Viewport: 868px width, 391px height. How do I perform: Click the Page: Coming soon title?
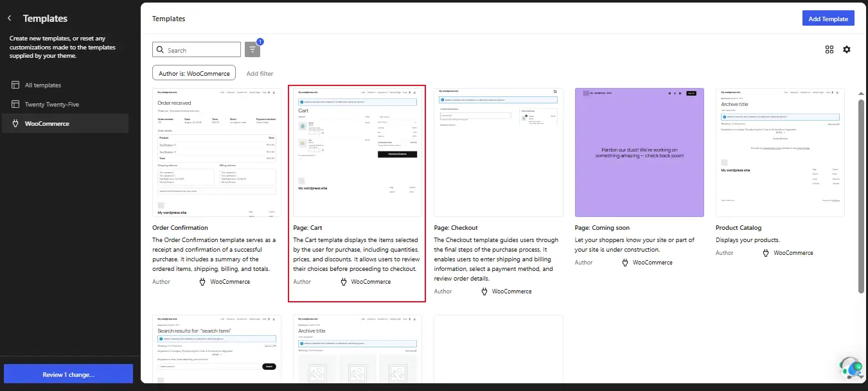coord(602,227)
